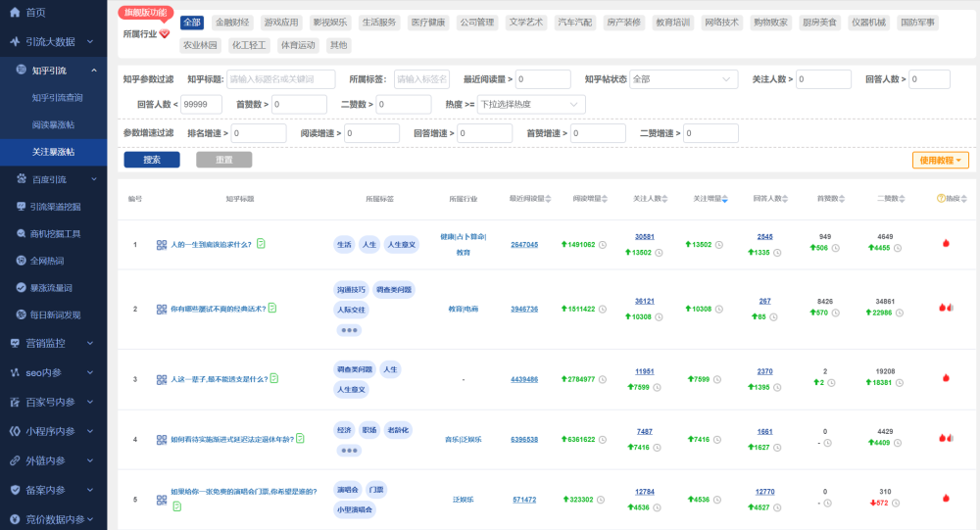Open the 2647045 recent reads link
The image size is (980, 530).
524,245
